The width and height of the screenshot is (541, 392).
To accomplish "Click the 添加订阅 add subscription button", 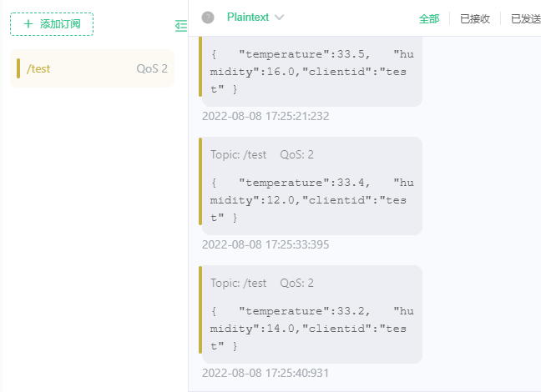I will [52, 24].
